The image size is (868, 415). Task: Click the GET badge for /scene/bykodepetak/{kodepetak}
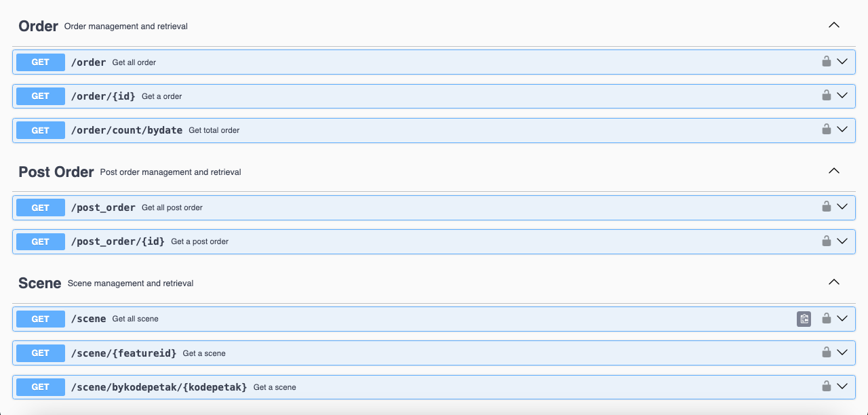(x=41, y=387)
